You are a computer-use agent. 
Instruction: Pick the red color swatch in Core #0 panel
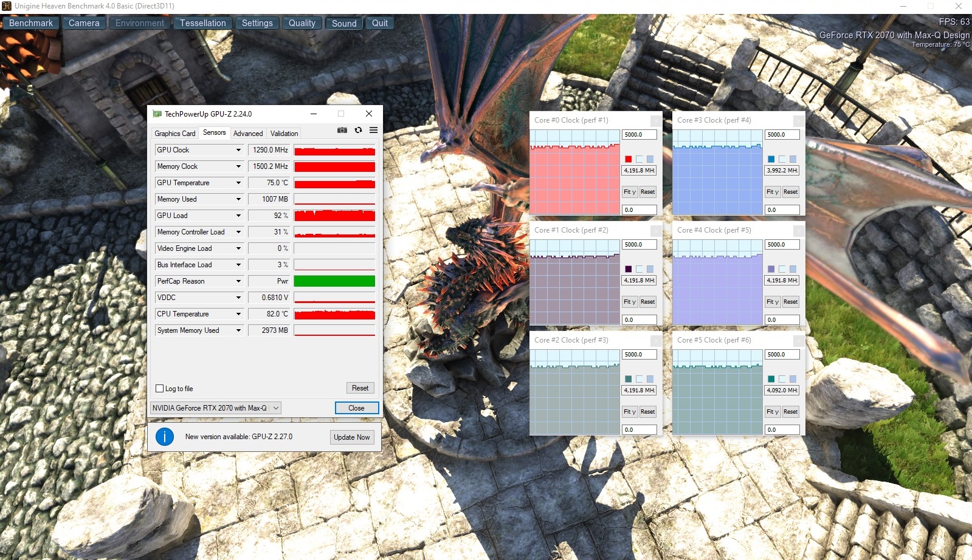[629, 159]
